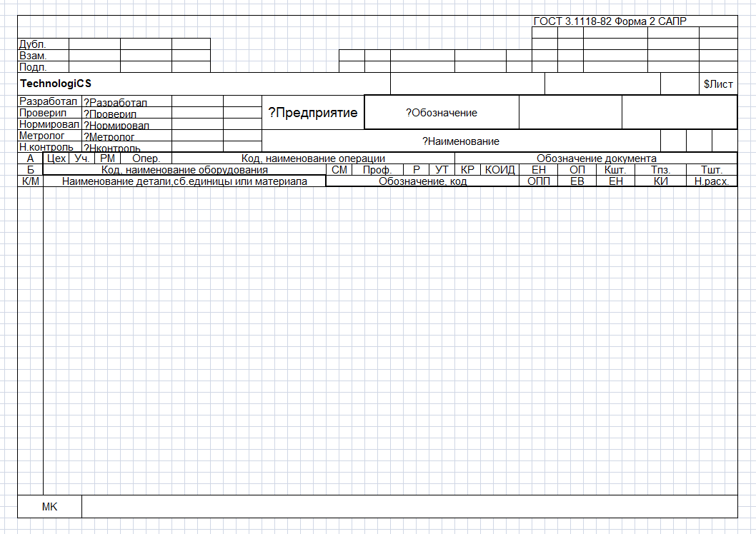756x534 pixels.
Task: Click the МК cell in the footer
Action: pyautogui.click(x=49, y=507)
